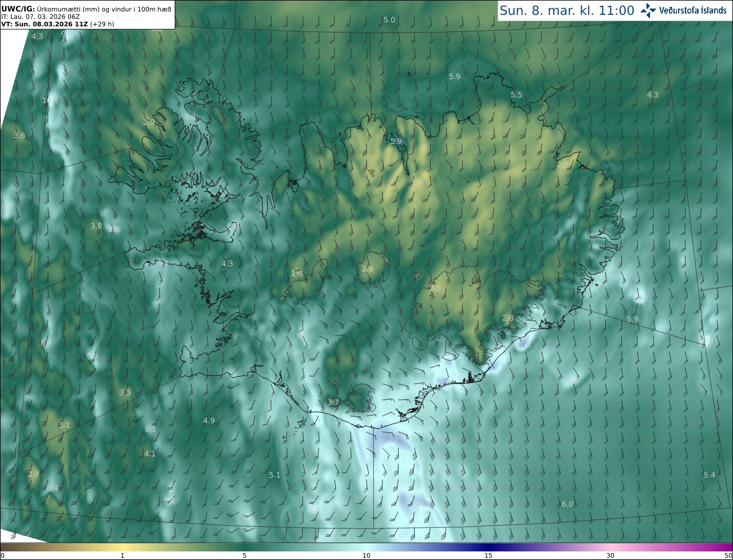Click the '5.5' value on the map
The width and height of the screenshot is (733, 560).
tap(517, 95)
